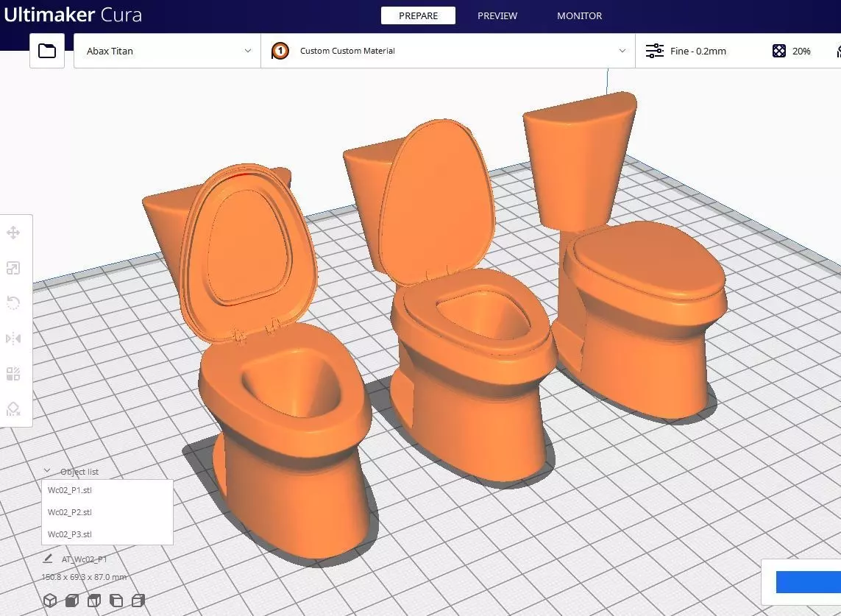Switch to right side view cube icon
This screenshot has width=841, height=616.
pos(138,600)
